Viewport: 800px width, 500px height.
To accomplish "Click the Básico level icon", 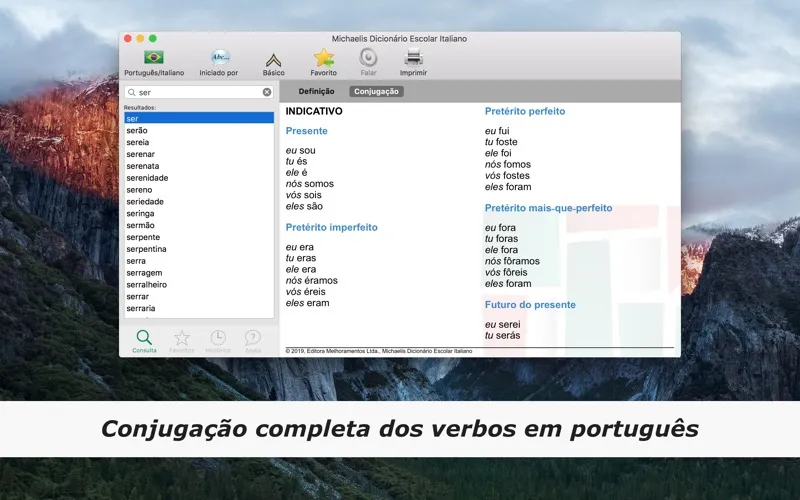I will click(273, 59).
